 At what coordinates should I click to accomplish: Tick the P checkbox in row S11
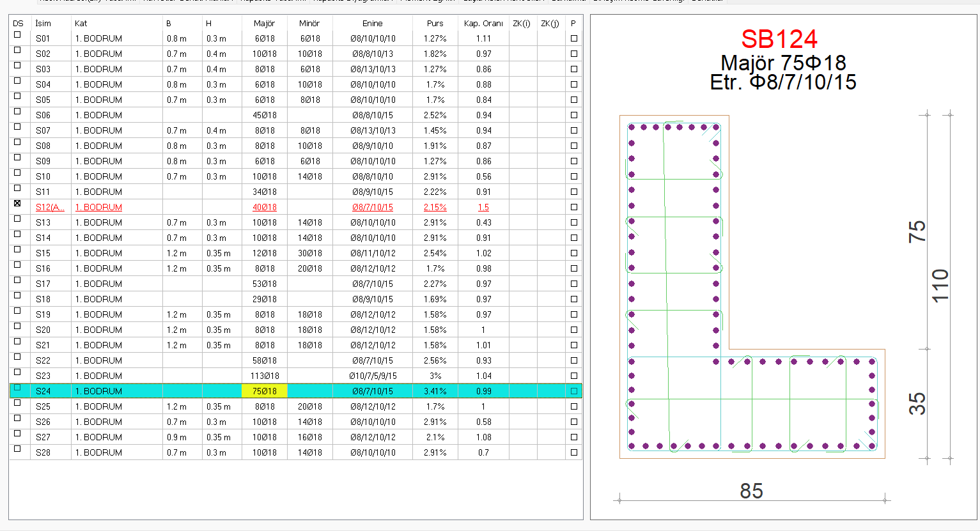[574, 192]
